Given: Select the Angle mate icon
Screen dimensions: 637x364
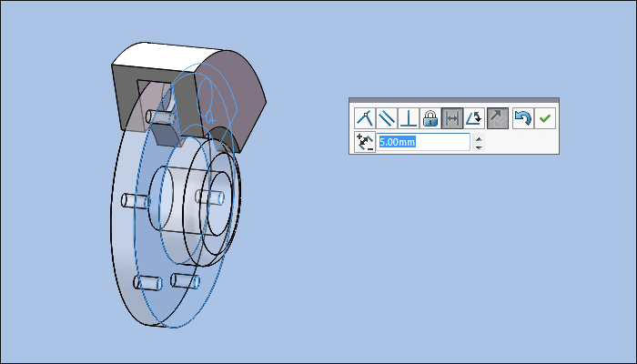Looking at the screenshot, I should pyautogui.click(x=474, y=118).
